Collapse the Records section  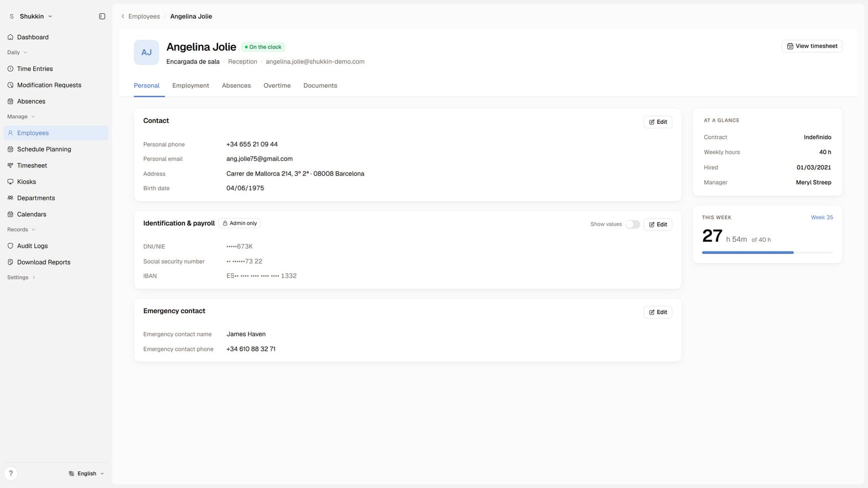point(22,230)
